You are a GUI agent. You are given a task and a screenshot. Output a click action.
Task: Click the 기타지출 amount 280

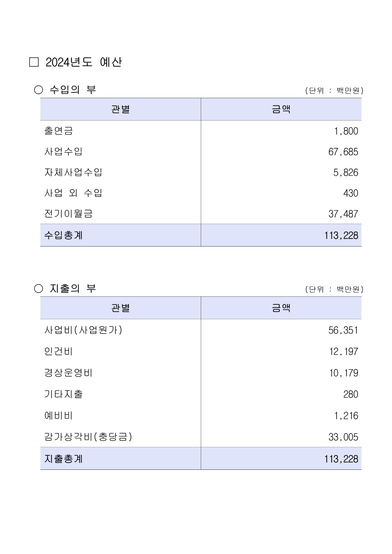point(351,394)
